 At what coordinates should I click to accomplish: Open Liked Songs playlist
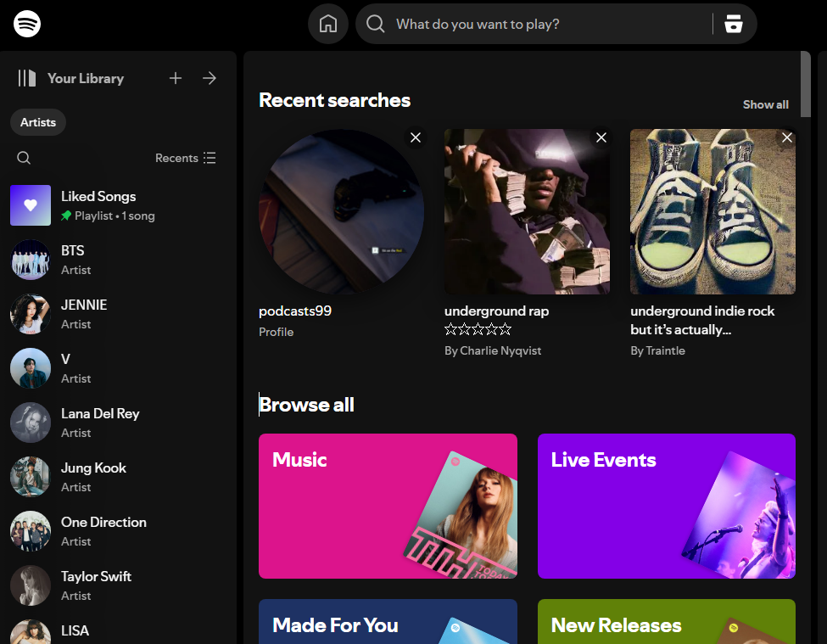[118, 205]
